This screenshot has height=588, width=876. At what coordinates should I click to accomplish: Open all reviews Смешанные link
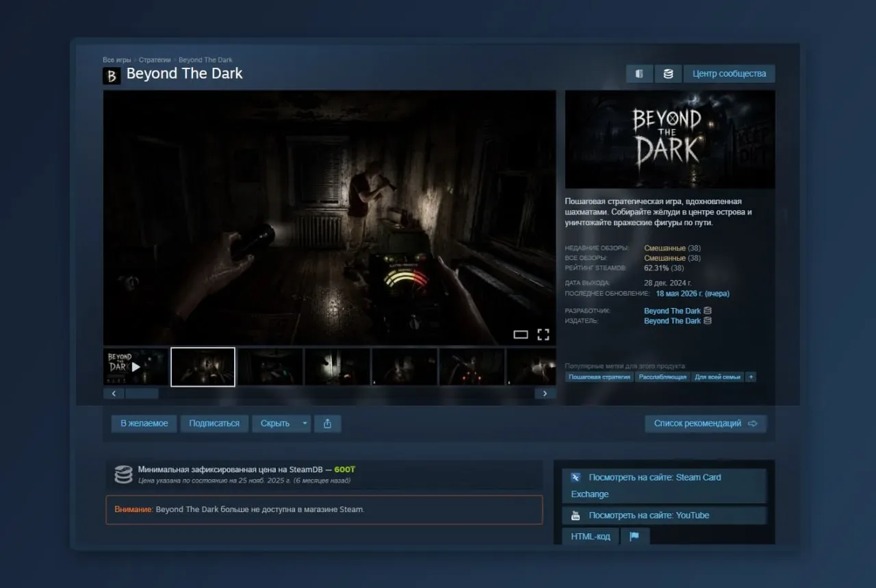click(x=665, y=258)
